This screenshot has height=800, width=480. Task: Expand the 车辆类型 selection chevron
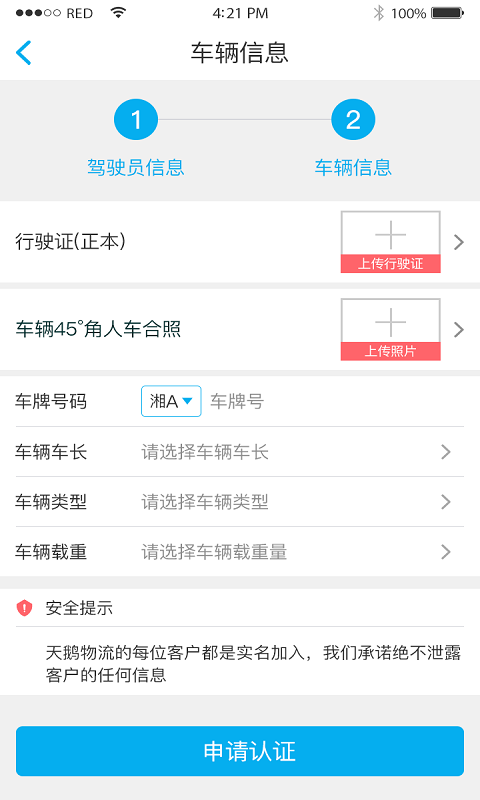click(x=446, y=502)
